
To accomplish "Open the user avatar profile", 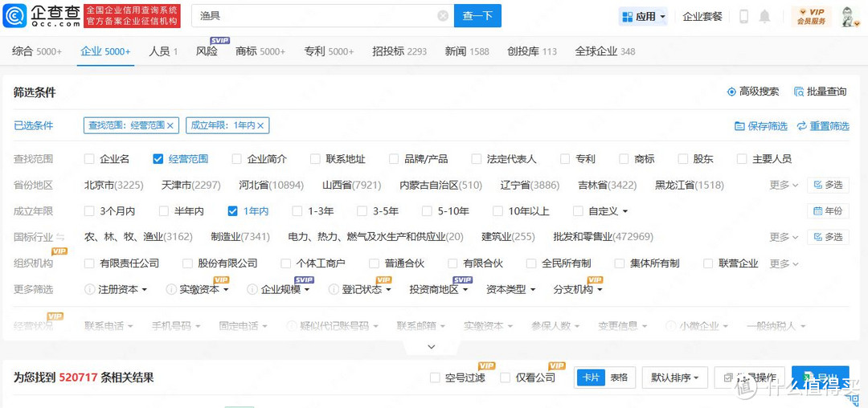I will pos(848,17).
